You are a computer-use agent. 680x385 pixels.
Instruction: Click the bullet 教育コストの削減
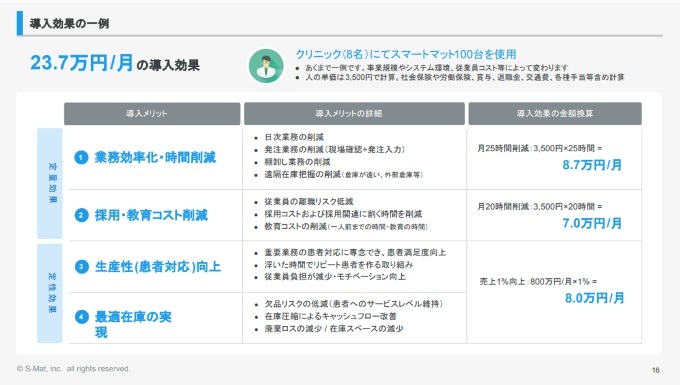point(346,226)
